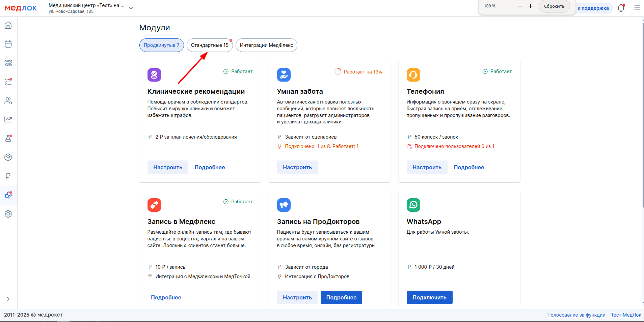Click Работает status on Телефония card
Screen dimensions: 644x322
tap(497, 71)
